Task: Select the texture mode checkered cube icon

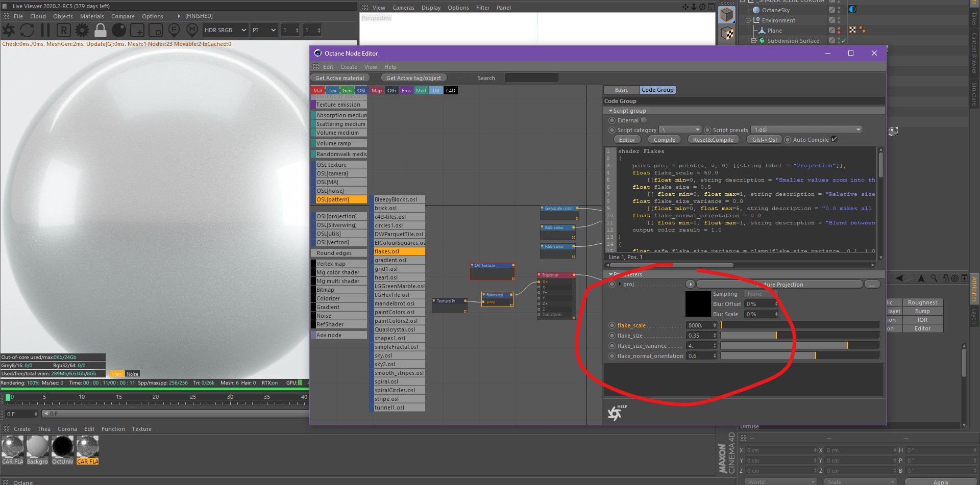Action: pos(727,34)
